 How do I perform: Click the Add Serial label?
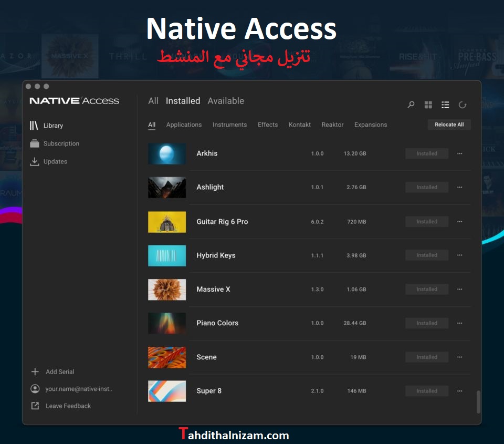point(60,371)
